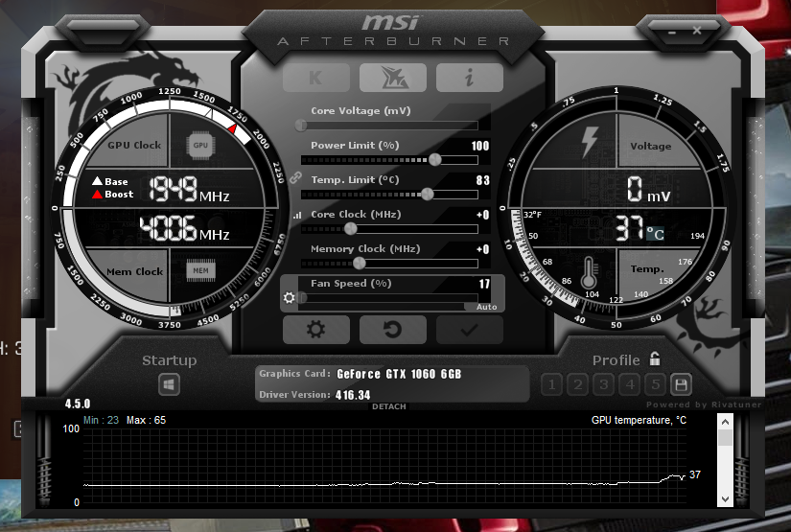Toggle the Auto fan speed button
Image resolution: width=791 pixels, height=532 pixels.
coord(486,307)
